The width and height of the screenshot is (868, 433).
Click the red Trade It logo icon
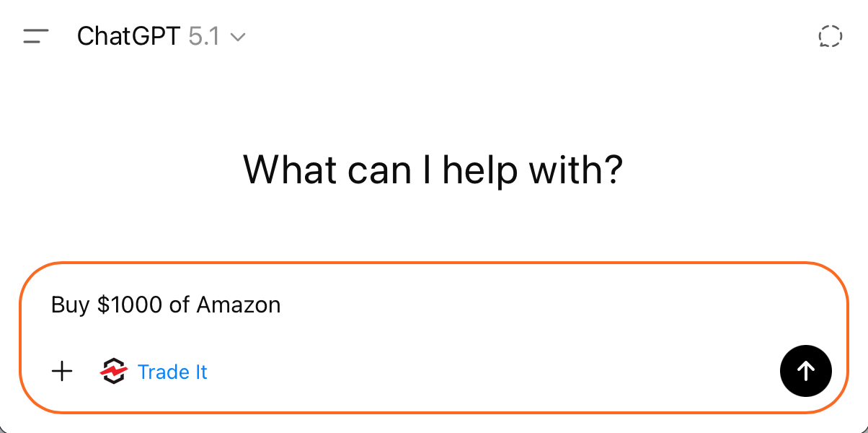[x=113, y=372]
